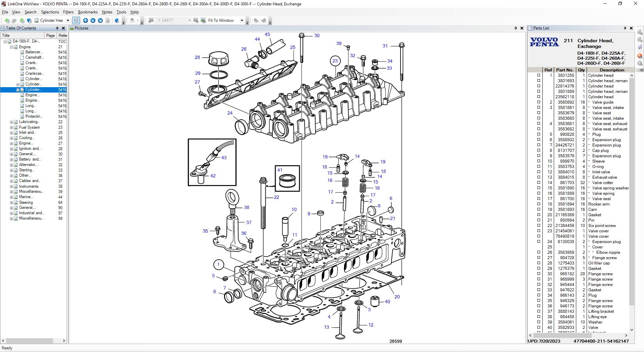Click the Part No. column header
Screen dimensions: 644x352
coord(565,70)
